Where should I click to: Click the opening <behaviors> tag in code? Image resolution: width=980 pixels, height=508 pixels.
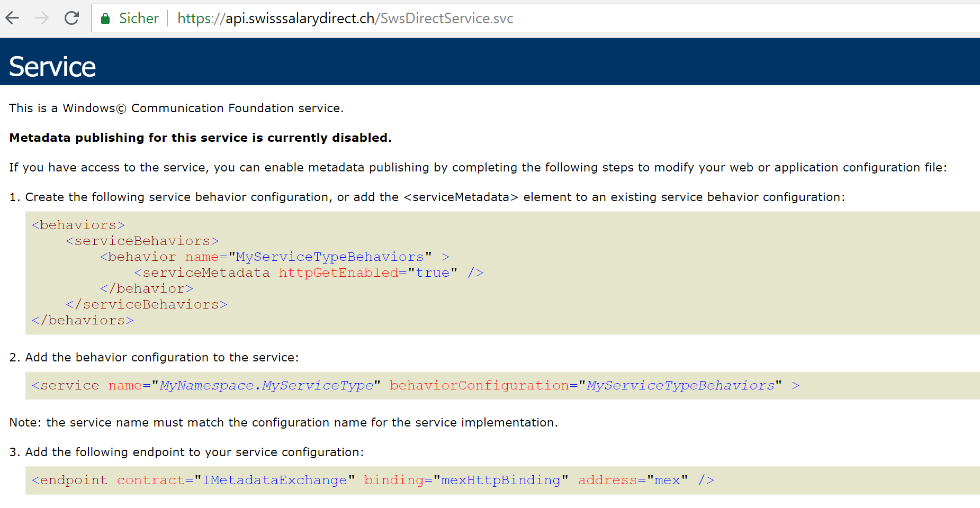(x=78, y=225)
